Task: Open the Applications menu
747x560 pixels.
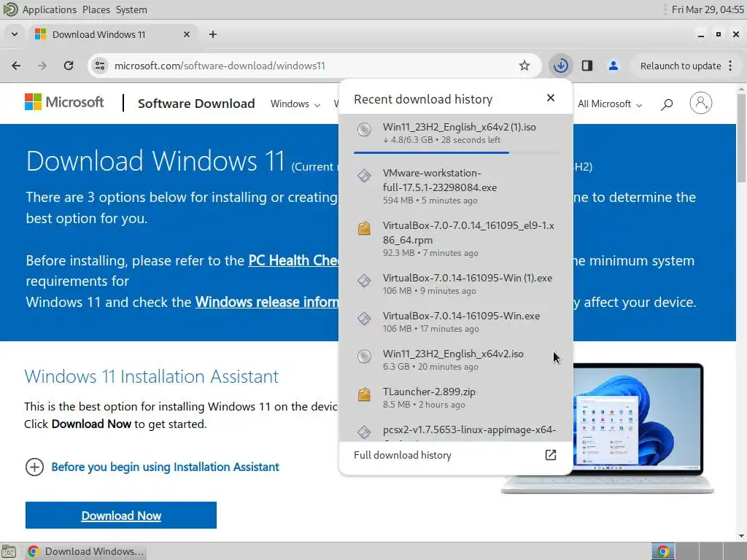Action: coord(49,9)
